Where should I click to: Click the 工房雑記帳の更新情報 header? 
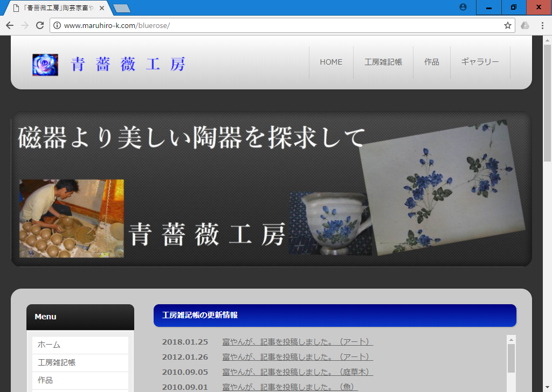pos(335,316)
